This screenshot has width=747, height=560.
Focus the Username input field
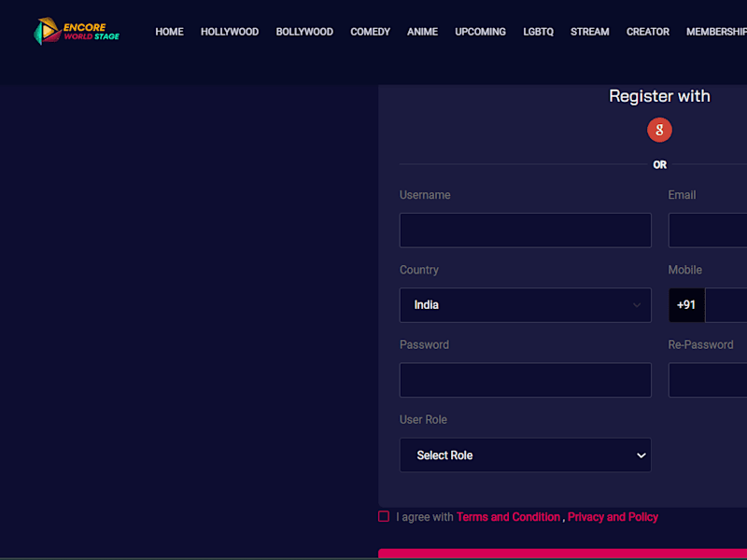(x=525, y=231)
